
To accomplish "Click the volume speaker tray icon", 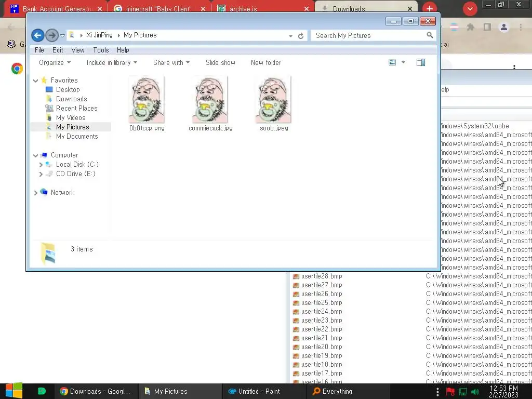I will (x=476, y=392).
